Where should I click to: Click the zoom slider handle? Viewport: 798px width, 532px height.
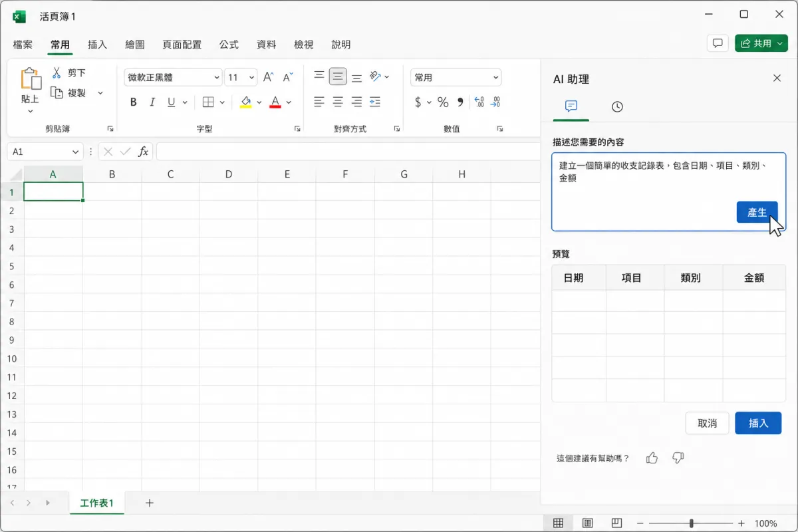point(692,523)
